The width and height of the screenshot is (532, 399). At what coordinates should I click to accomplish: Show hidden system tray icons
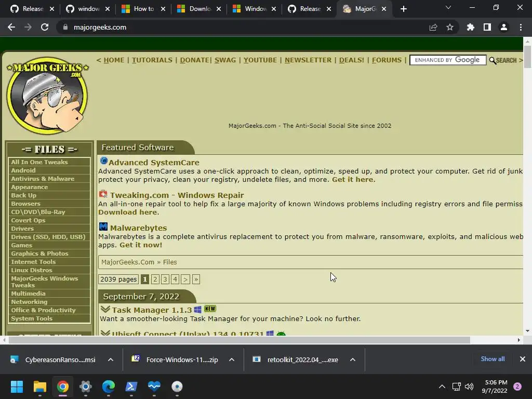[442, 387]
